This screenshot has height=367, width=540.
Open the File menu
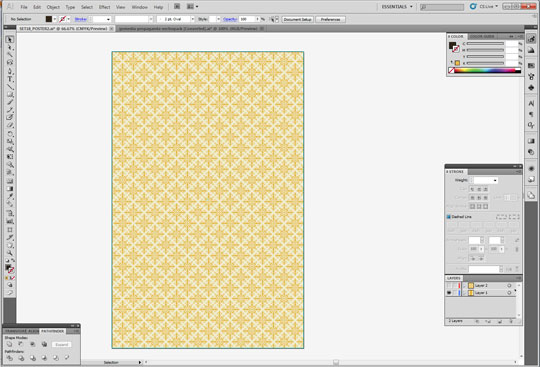24,7
